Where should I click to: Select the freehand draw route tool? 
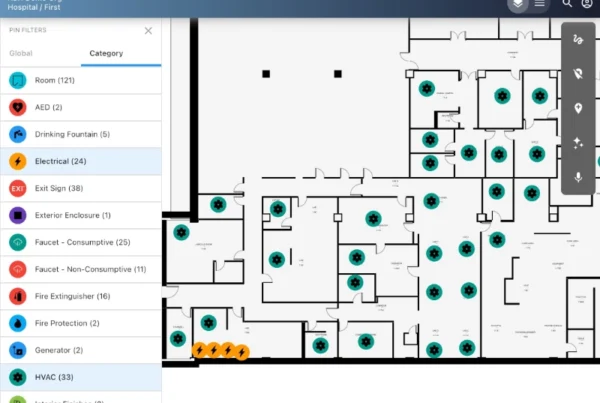pos(578,40)
